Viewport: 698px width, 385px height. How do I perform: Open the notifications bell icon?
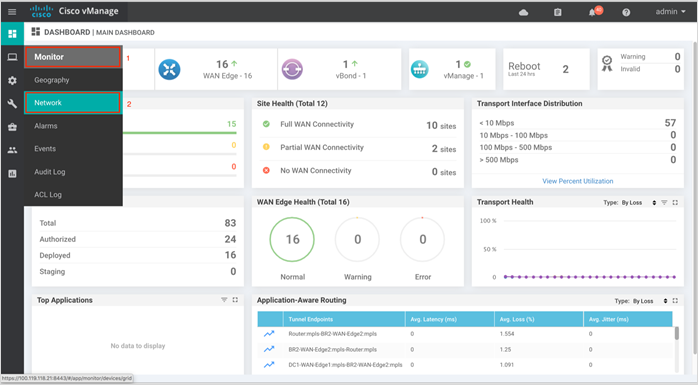592,12
